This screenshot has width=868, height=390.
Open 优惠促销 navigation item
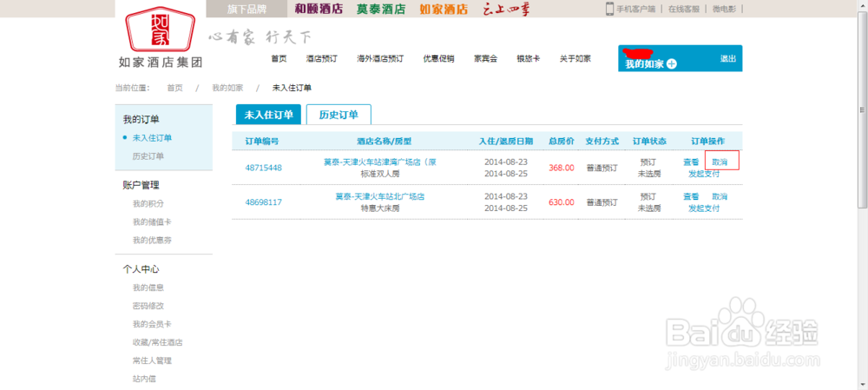click(x=439, y=59)
